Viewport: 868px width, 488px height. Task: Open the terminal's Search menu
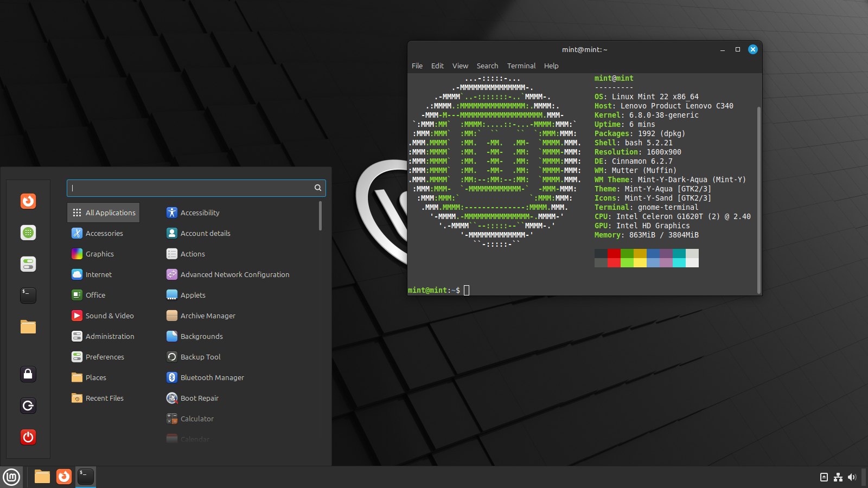click(487, 66)
